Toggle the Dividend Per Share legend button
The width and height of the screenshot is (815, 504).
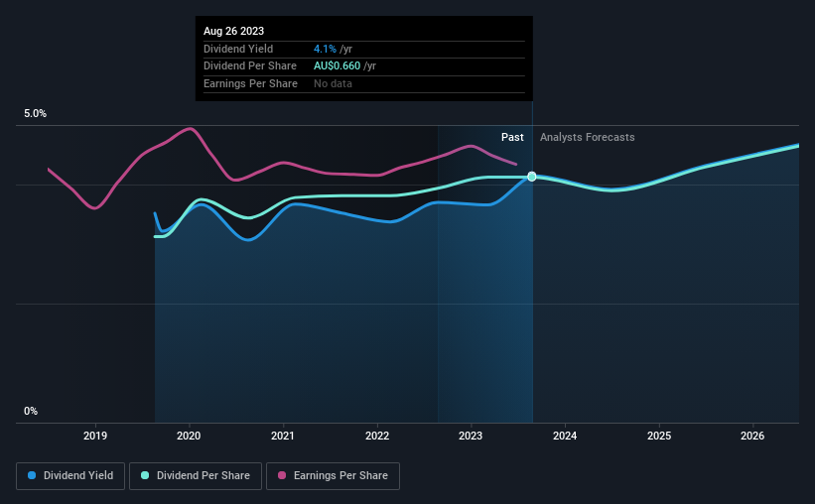tap(196, 476)
